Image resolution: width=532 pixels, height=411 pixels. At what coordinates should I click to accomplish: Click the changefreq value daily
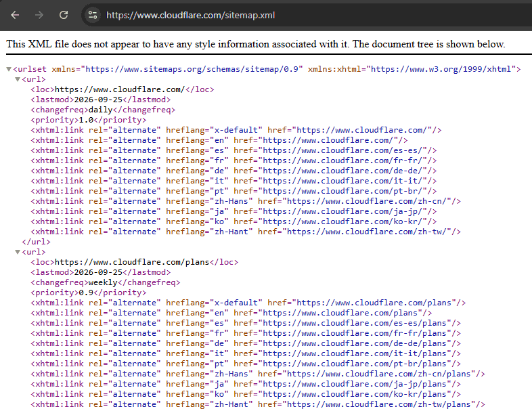pyautogui.click(x=100, y=110)
